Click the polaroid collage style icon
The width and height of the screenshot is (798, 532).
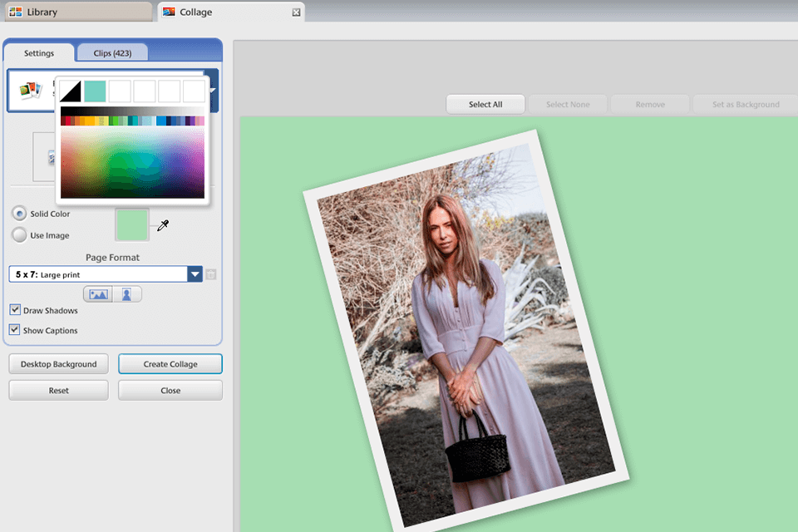click(x=32, y=89)
